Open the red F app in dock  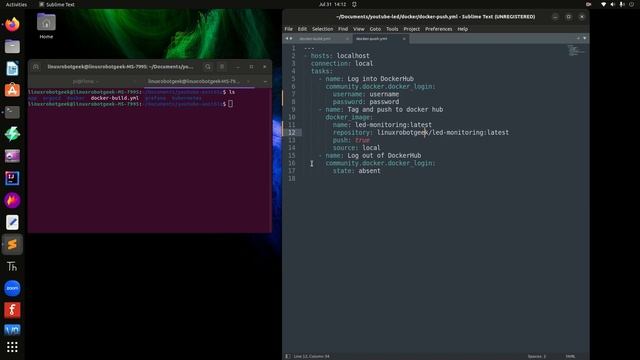pos(12,310)
